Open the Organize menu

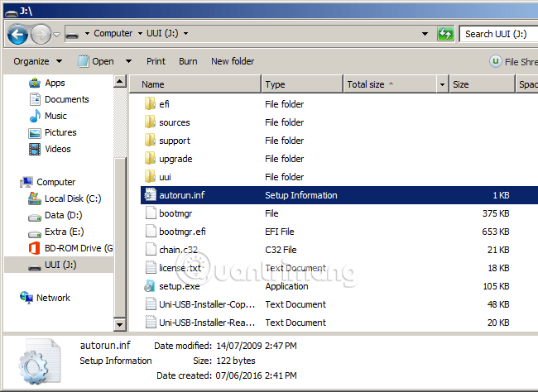(x=38, y=61)
